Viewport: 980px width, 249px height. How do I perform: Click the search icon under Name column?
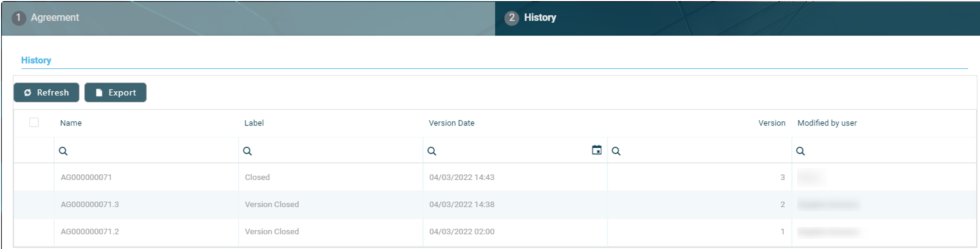(x=63, y=151)
